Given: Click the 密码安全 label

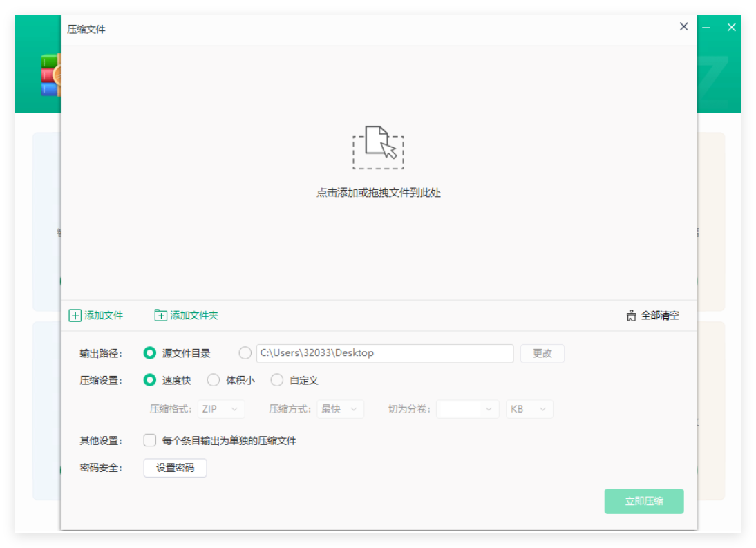Looking at the screenshot, I should 101,468.
